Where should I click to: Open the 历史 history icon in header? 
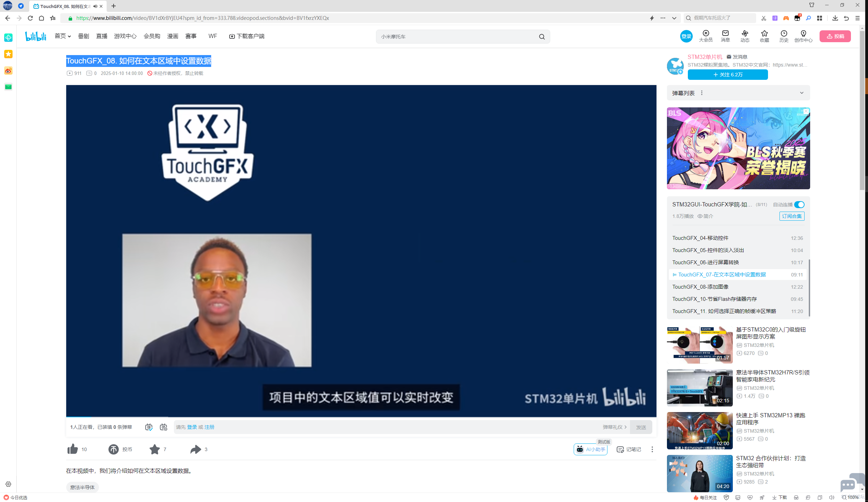(784, 36)
